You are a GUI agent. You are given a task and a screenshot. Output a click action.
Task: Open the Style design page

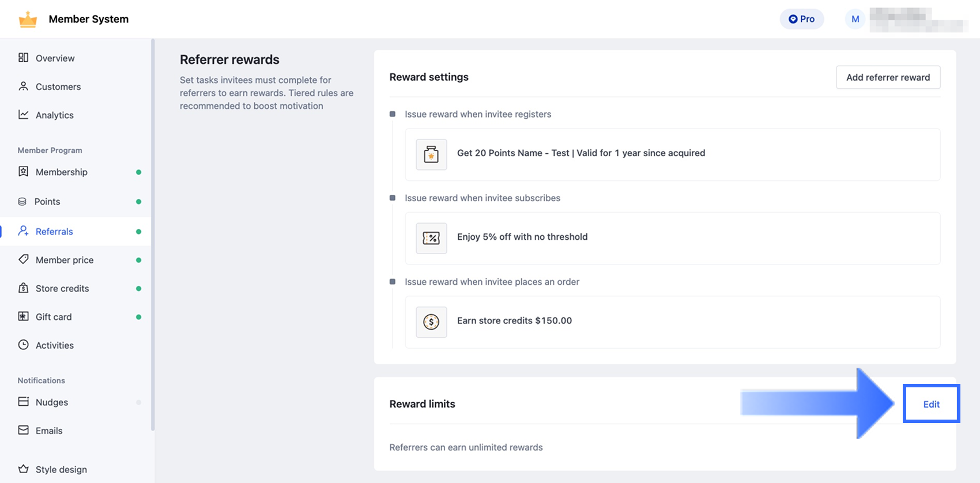(x=61, y=469)
